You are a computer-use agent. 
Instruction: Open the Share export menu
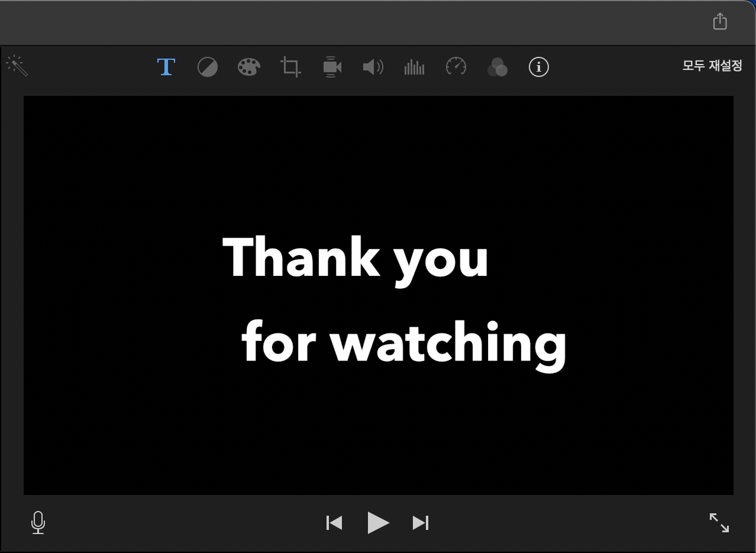[x=720, y=21]
